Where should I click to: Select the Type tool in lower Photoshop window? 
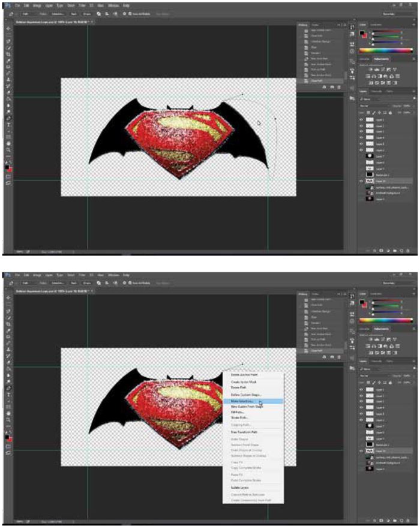(8, 394)
